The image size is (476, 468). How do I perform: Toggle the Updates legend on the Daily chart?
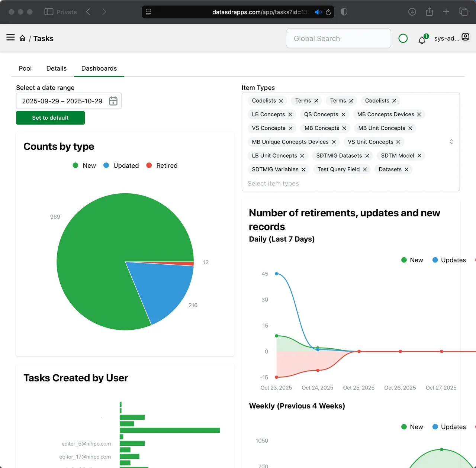[x=449, y=260]
